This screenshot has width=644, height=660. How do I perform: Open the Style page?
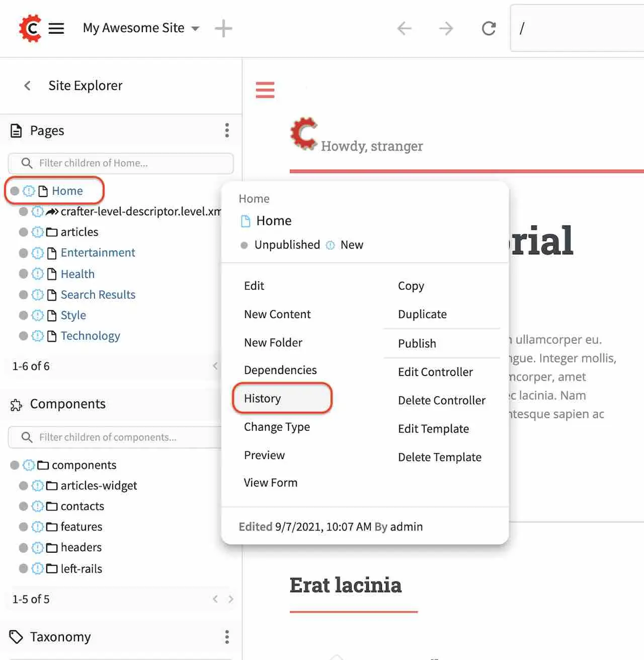pos(73,315)
